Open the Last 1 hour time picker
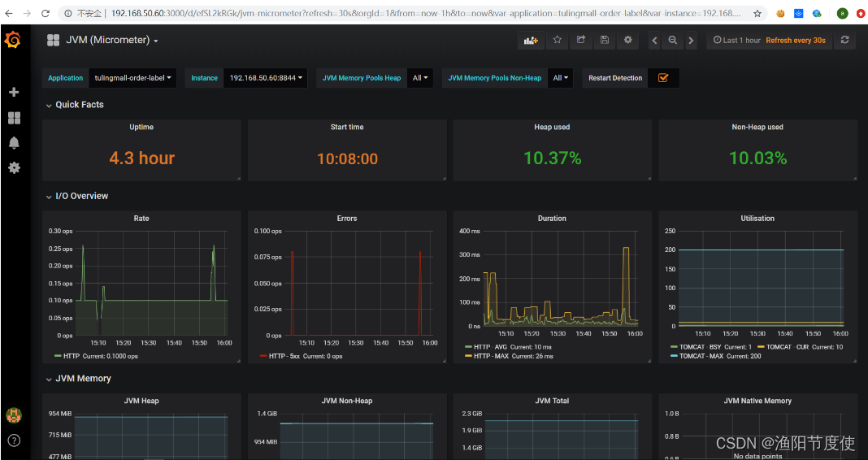 tap(737, 41)
